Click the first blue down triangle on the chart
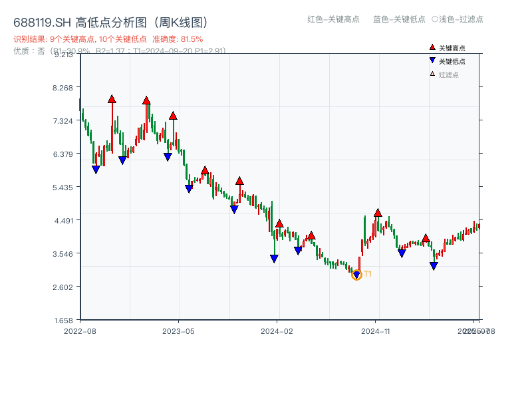Screen dimensions: 532x399 pos(96,169)
